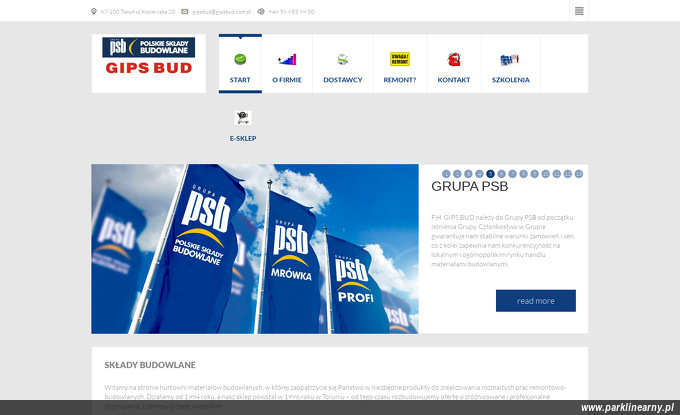680x415 pixels.
Task: Click the green START button icon
Action: click(x=240, y=59)
